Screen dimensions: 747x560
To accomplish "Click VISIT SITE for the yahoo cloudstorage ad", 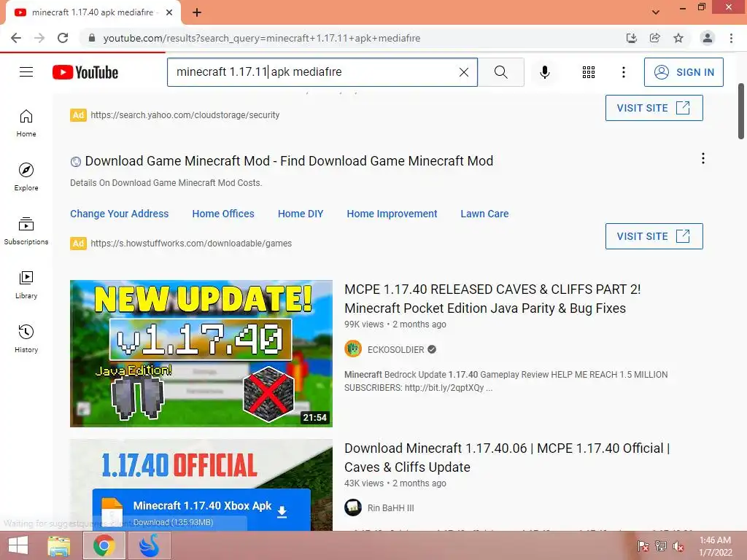I will 654,108.
